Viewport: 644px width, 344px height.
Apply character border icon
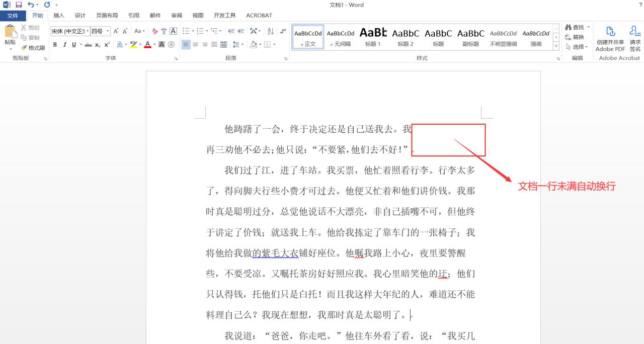pos(173,31)
